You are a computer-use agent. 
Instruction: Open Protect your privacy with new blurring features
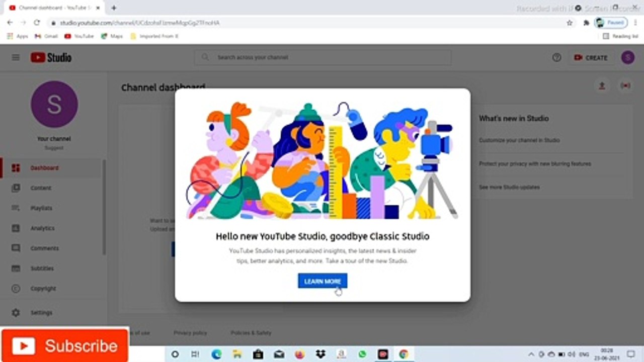pos(535,164)
